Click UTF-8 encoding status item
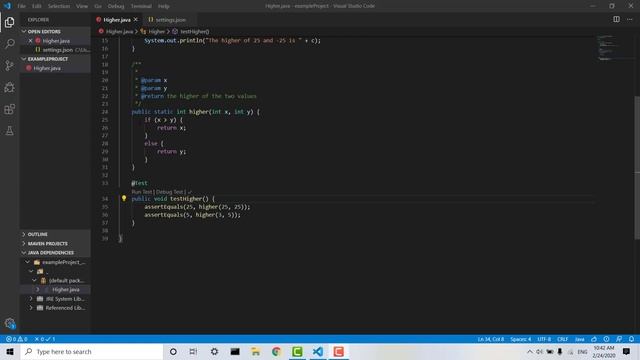The height and width of the screenshot is (360, 640). coord(544,339)
